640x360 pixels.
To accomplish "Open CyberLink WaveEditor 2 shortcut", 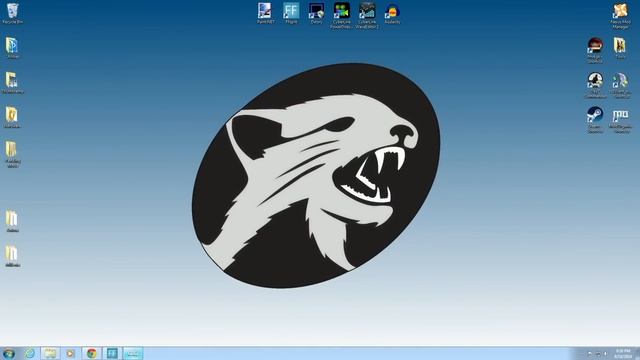I will [367, 16].
